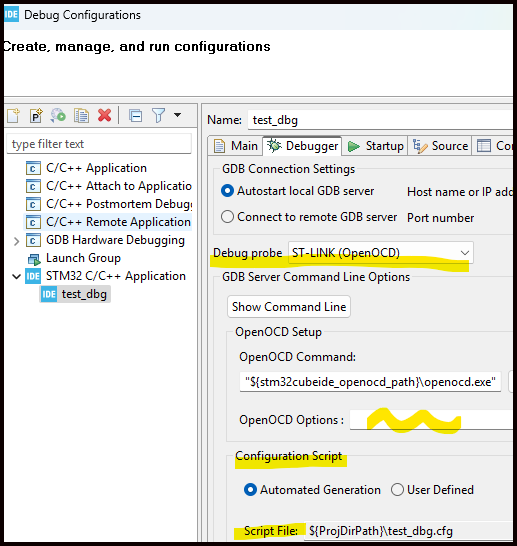Click the OpenOCD Command path field

(370, 382)
